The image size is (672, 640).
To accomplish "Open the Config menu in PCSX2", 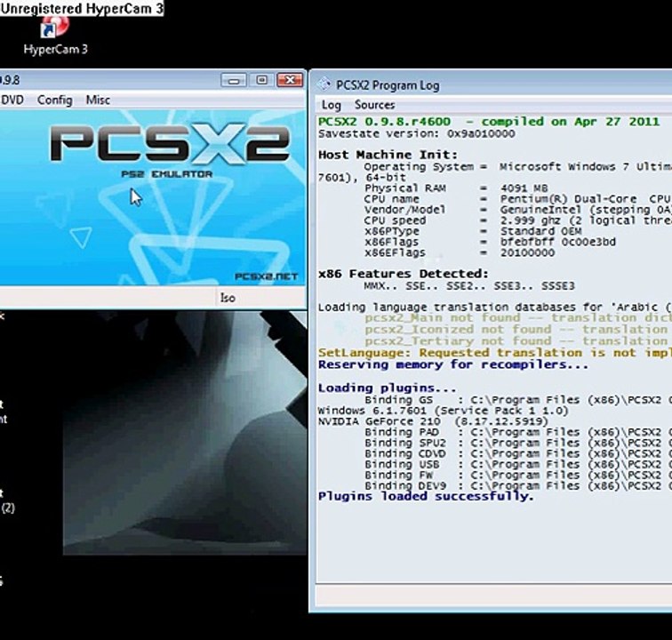I will (x=54, y=100).
